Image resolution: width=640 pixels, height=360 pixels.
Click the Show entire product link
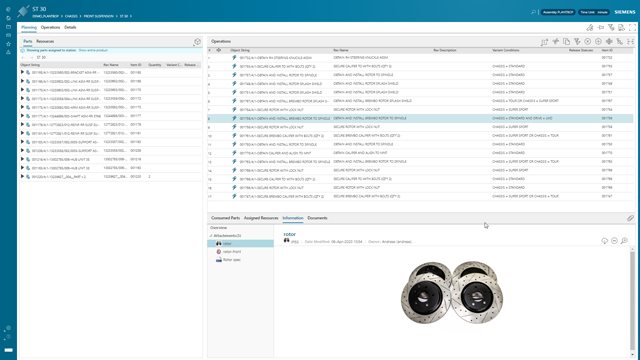93,50
